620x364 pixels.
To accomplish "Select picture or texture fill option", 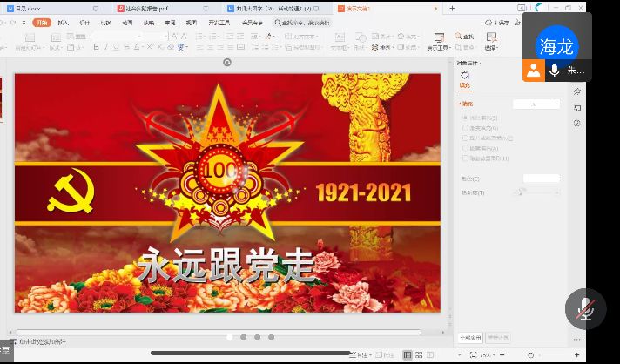I will 465,138.
